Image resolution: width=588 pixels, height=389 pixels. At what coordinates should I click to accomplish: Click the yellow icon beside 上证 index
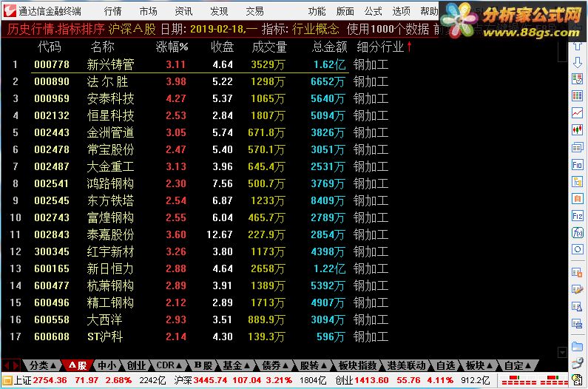click(x=7, y=380)
